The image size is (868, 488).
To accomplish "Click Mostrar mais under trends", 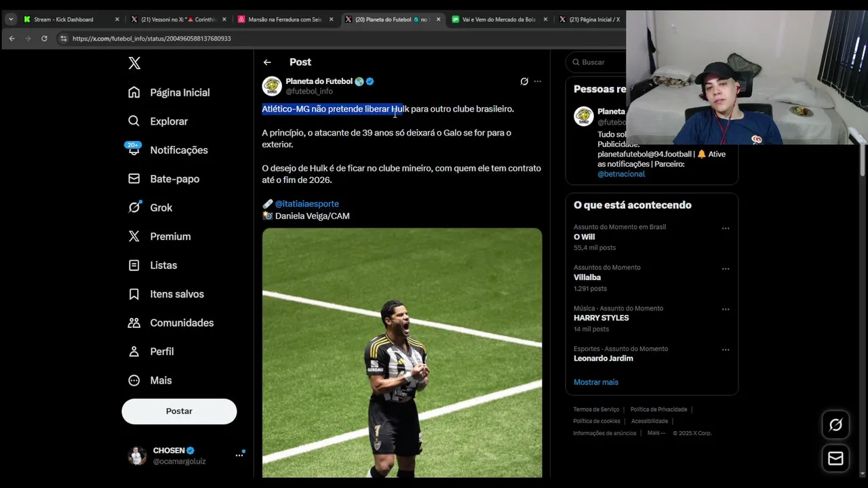I will (x=596, y=382).
